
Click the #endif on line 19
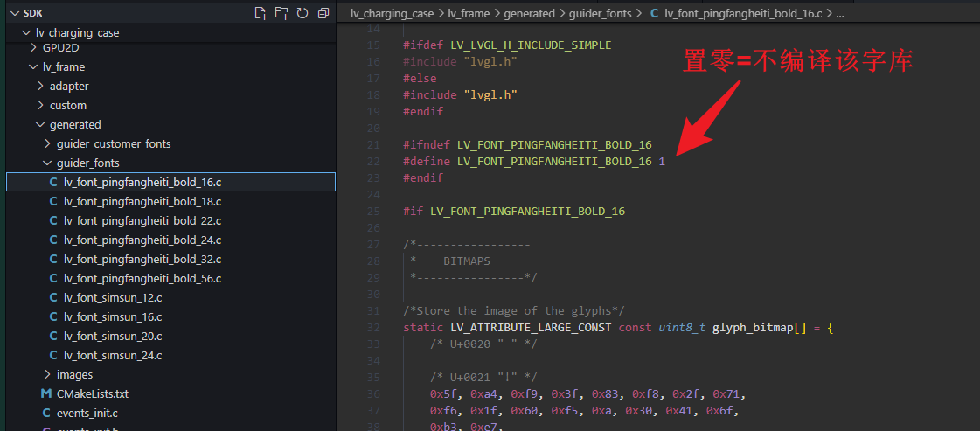click(x=423, y=112)
